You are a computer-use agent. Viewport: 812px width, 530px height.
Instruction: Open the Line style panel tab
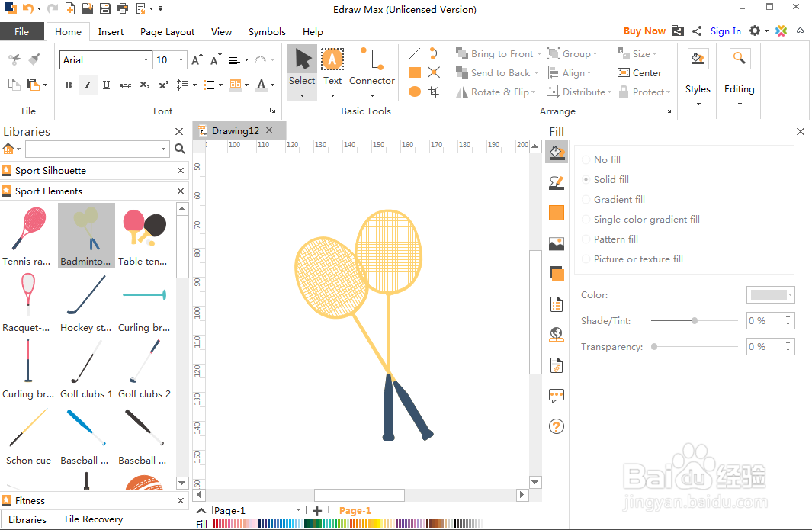tap(557, 182)
